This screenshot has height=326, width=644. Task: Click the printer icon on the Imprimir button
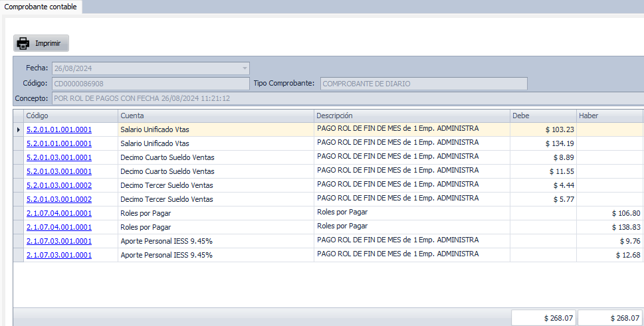point(23,44)
